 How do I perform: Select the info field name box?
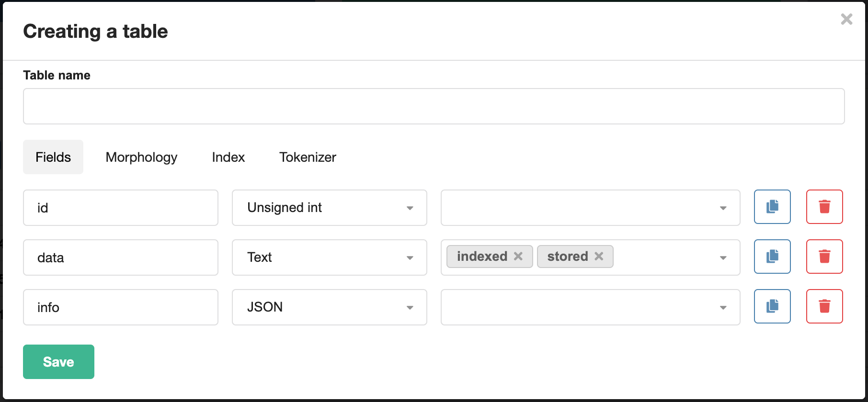tap(120, 307)
